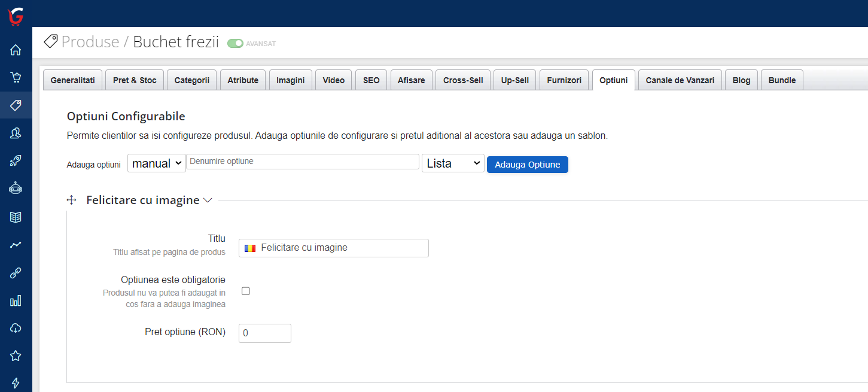Select the cloud download icon
Screen dimensions: 868x392
(16, 328)
